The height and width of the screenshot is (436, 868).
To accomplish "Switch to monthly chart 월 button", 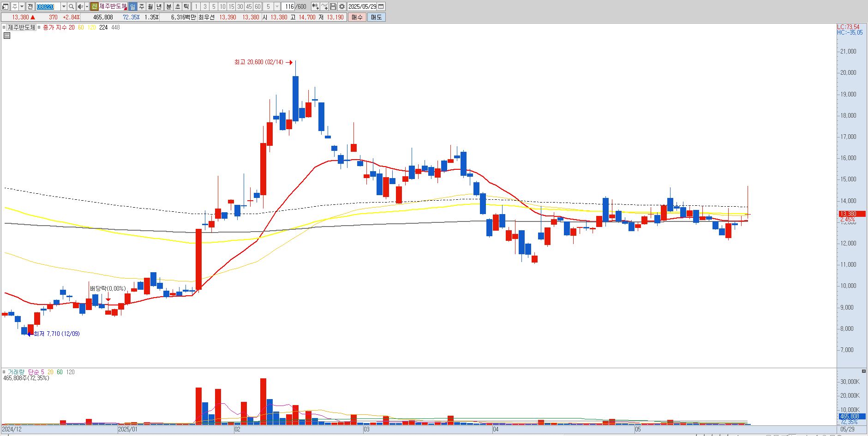I will (150, 6).
